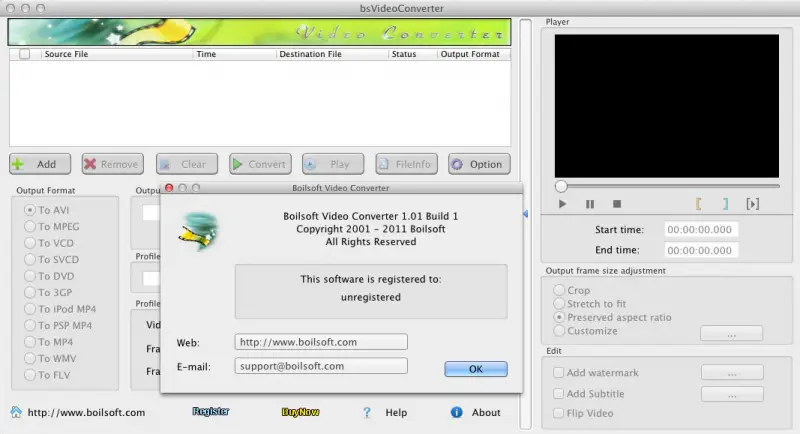Image resolution: width=800 pixels, height=434 pixels.
Task: Set start mark with the left bracket icon
Action: point(698,204)
